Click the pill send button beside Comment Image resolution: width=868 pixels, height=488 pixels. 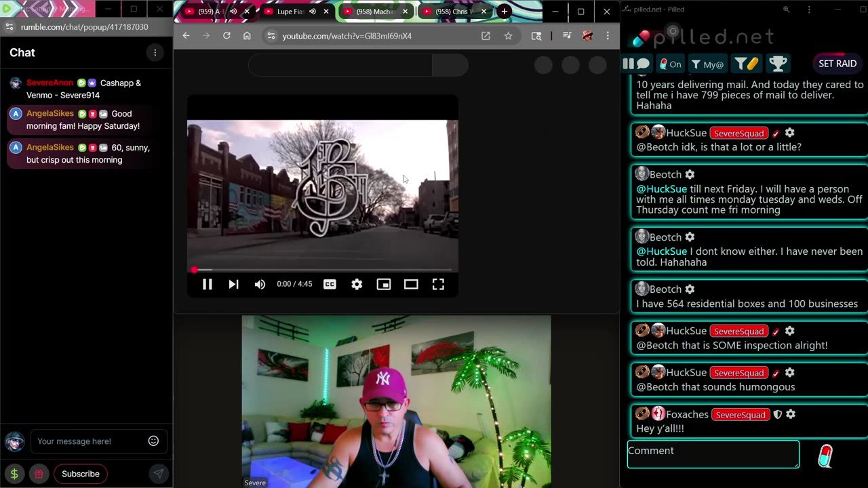tap(825, 456)
